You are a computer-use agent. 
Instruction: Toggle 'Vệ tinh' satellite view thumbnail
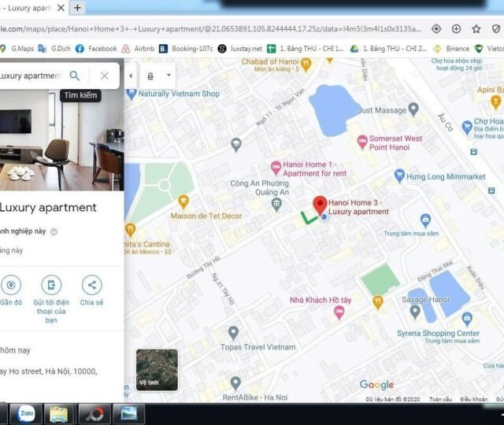157,369
